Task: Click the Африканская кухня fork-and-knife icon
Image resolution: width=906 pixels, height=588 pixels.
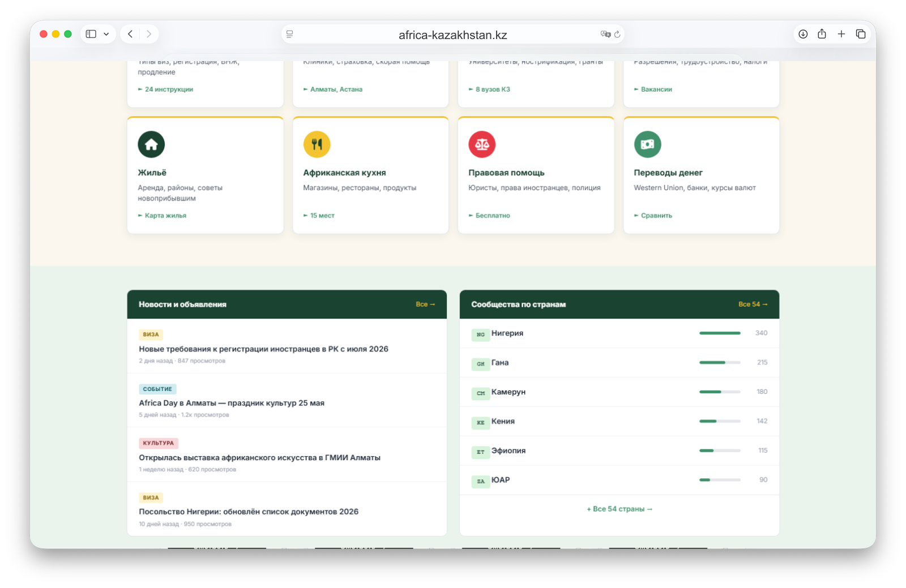Action: (x=317, y=144)
